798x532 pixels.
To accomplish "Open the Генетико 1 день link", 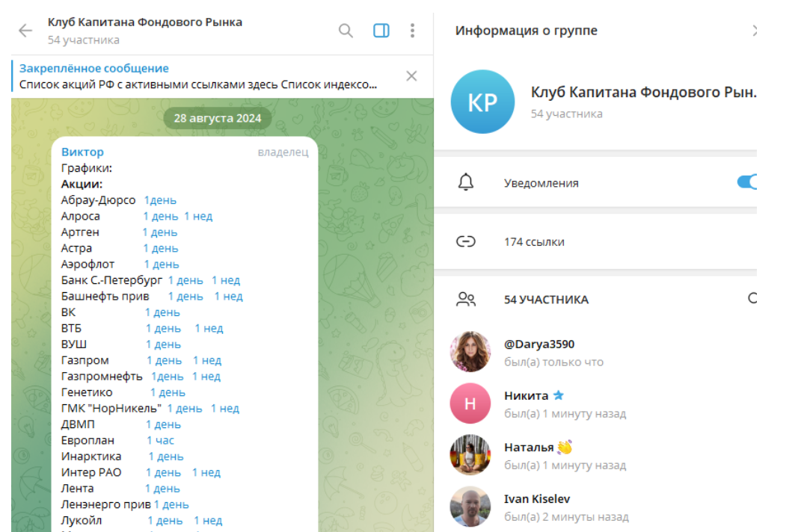I will [x=168, y=392].
